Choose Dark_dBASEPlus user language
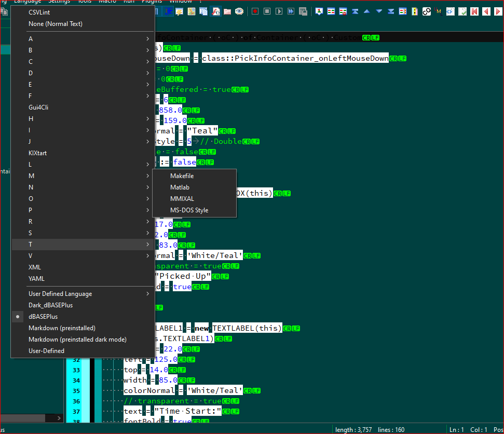This screenshot has width=504, height=434. pos(83,305)
